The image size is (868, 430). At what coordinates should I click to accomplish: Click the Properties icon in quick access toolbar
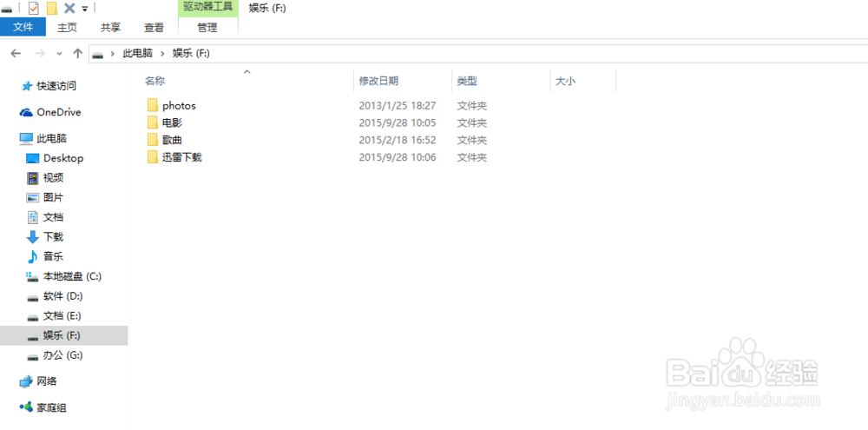pos(33,9)
